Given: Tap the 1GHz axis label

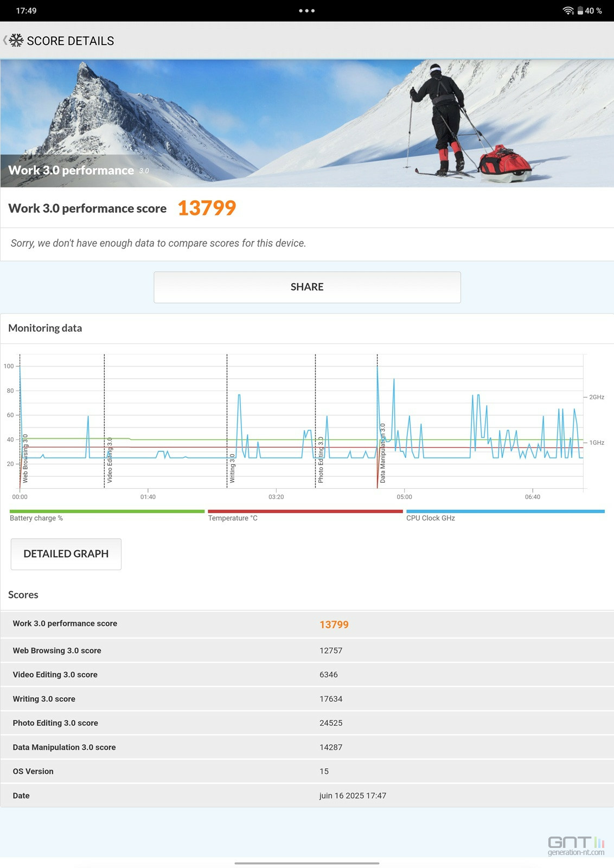Looking at the screenshot, I should tap(597, 443).
